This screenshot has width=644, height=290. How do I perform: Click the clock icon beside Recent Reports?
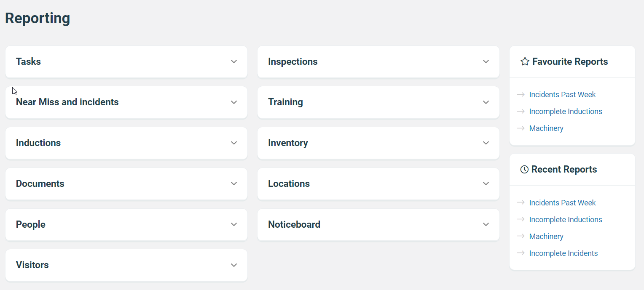[x=524, y=169]
